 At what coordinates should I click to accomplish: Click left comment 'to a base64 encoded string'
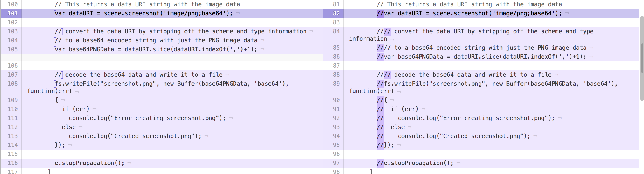[x=156, y=40]
